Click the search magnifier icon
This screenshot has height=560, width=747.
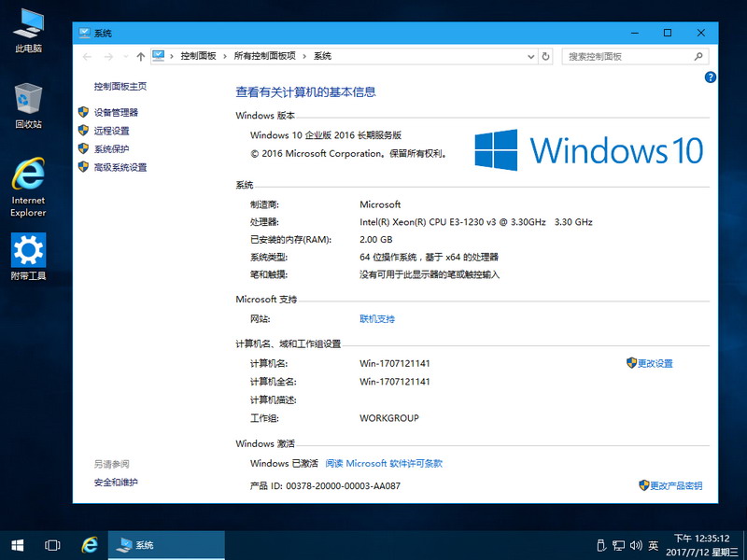[x=698, y=57]
